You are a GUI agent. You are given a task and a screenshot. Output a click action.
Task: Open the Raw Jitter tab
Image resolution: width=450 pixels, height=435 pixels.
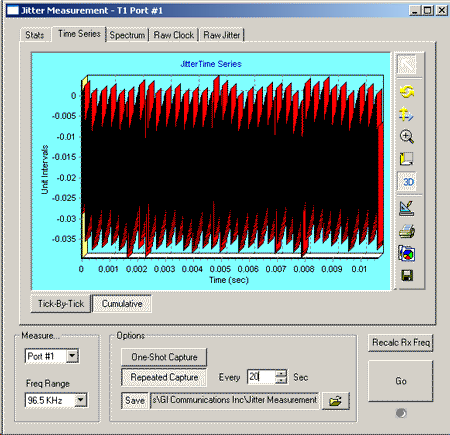[222, 35]
